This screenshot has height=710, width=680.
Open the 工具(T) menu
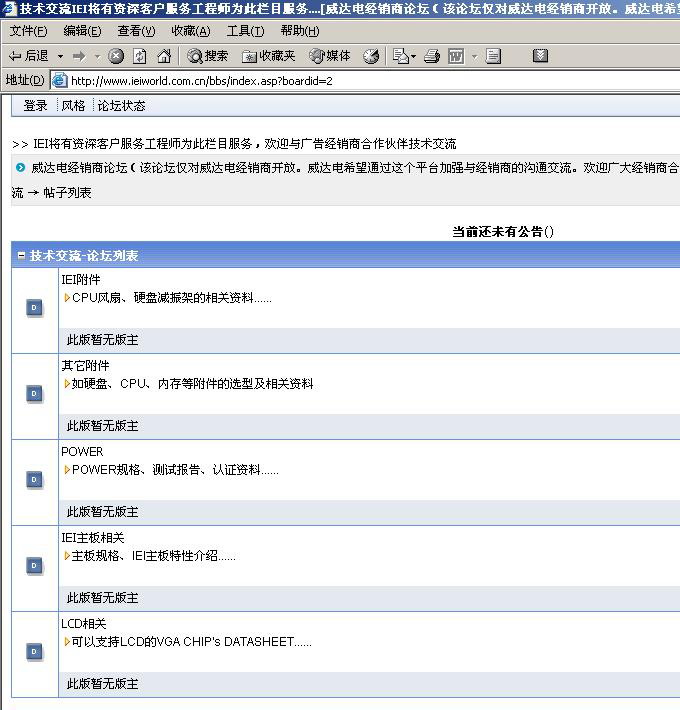tap(245, 31)
